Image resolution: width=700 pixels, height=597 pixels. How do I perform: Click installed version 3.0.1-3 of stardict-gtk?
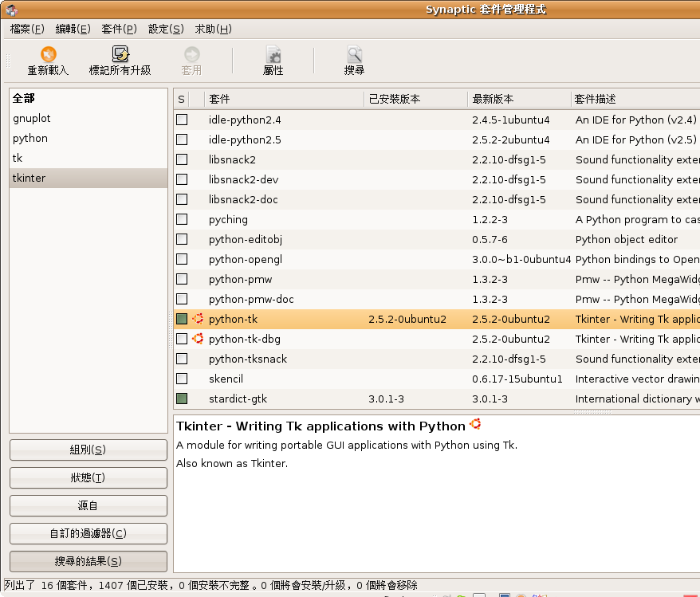(386, 399)
